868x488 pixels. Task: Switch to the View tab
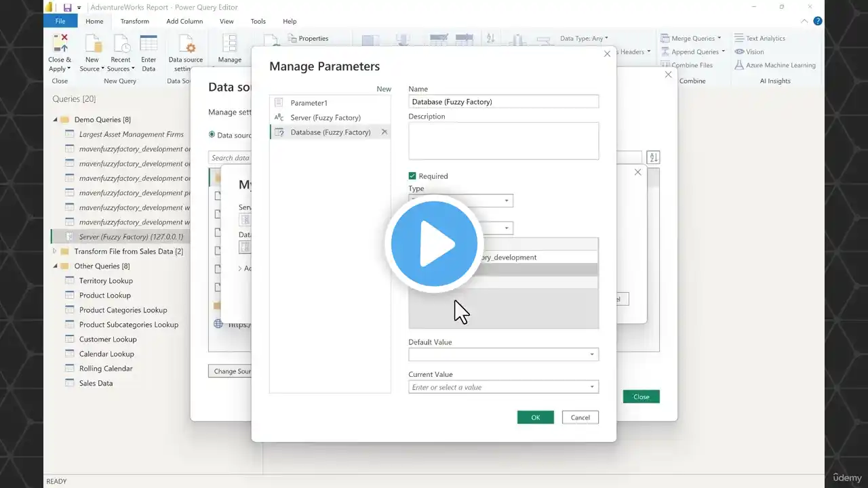[x=226, y=21]
